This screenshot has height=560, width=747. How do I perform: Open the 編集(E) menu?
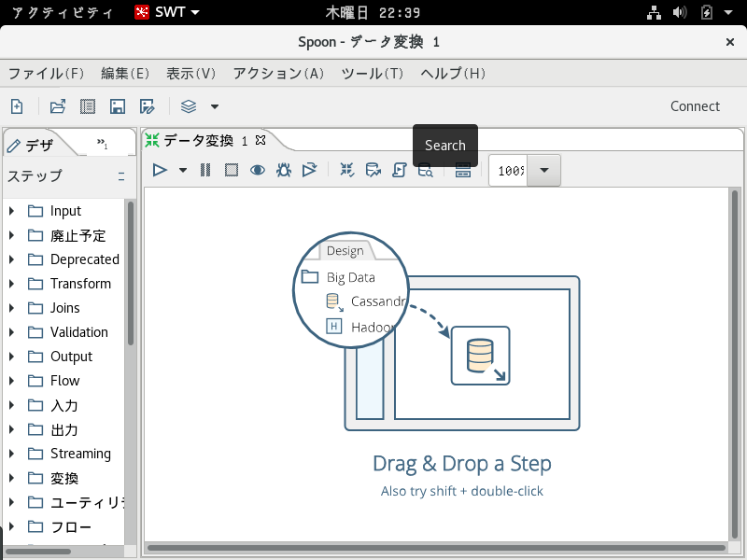pos(125,74)
